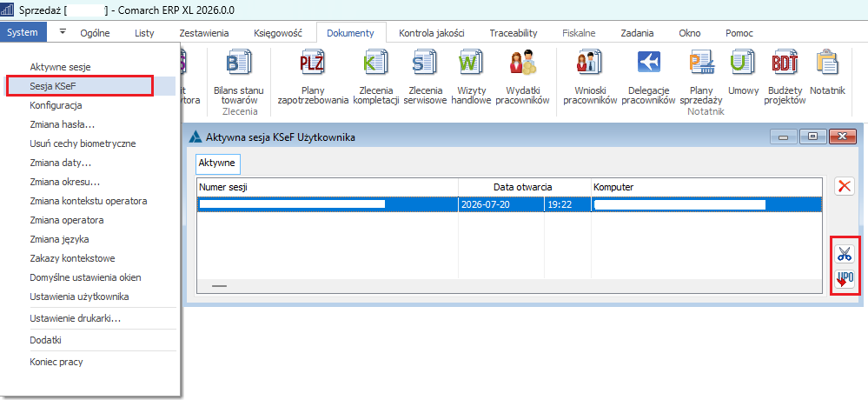Switch to the Księgowość ribbon tab
Screen dimensions: 868x400
click(278, 33)
